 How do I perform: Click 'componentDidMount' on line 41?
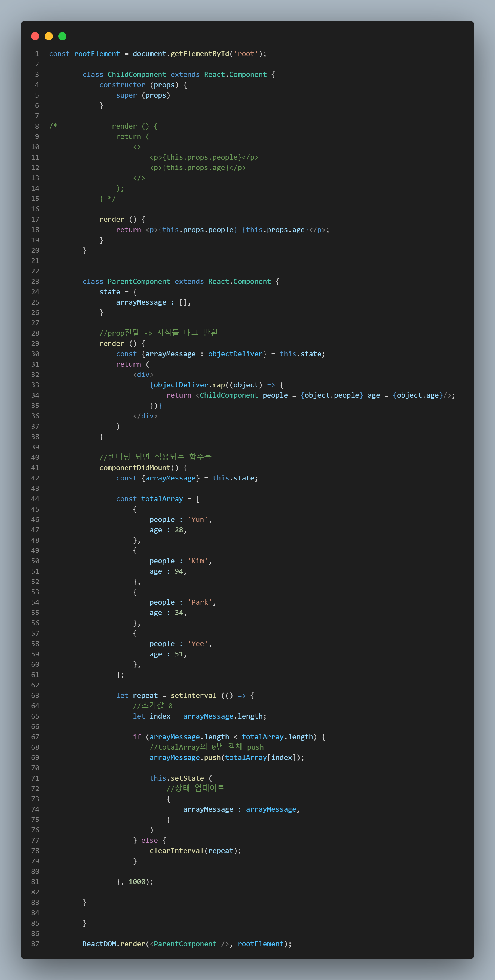[x=135, y=468]
